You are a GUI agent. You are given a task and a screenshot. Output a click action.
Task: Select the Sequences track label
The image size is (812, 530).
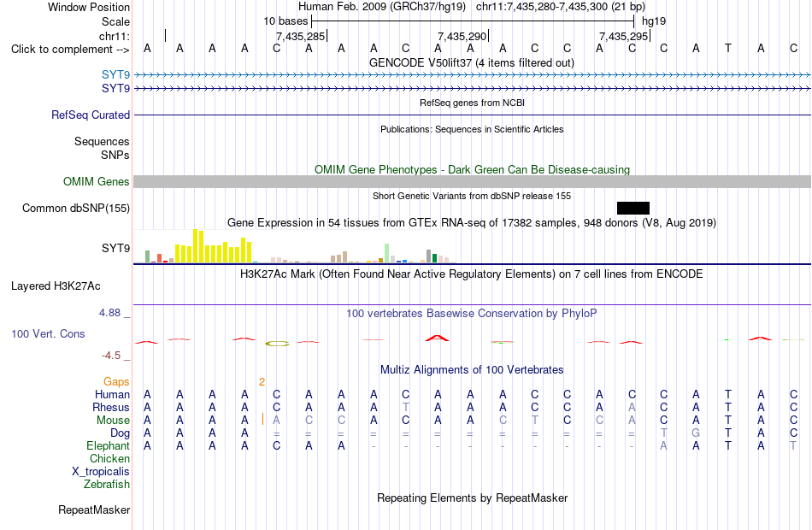102,141
